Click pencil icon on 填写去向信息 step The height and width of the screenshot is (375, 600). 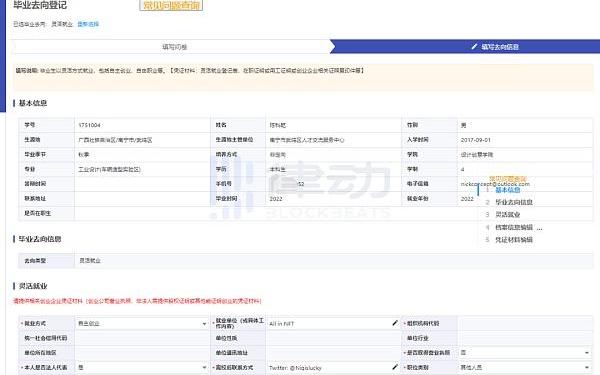(x=474, y=46)
